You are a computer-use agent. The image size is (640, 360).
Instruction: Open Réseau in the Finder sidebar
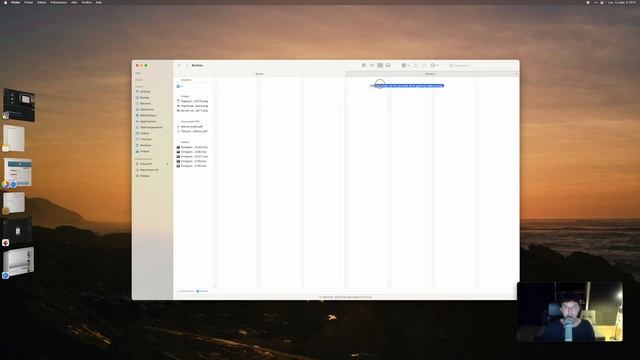[144, 176]
